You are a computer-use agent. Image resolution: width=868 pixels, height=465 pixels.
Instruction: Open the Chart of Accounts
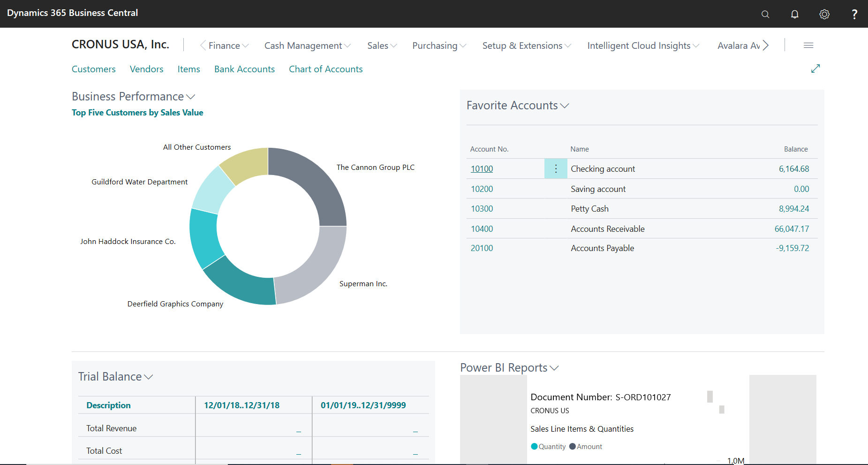pyautogui.click(x=326, y=69)
